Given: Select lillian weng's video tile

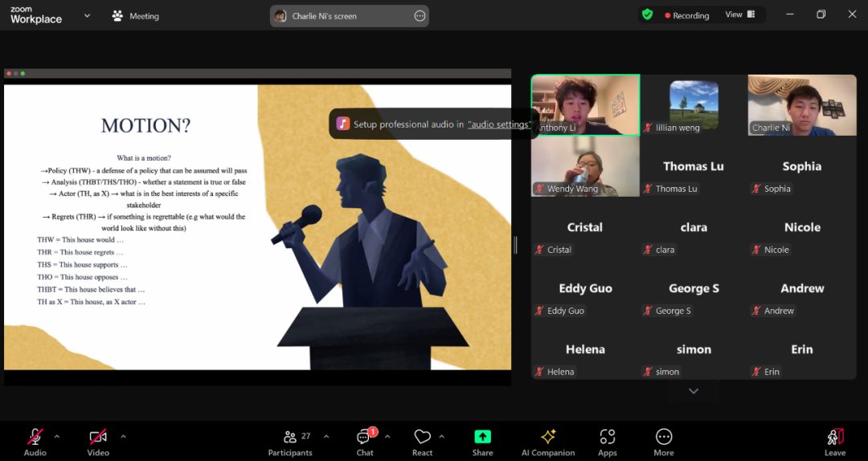Looking at the screenshot, I should 694,105.
